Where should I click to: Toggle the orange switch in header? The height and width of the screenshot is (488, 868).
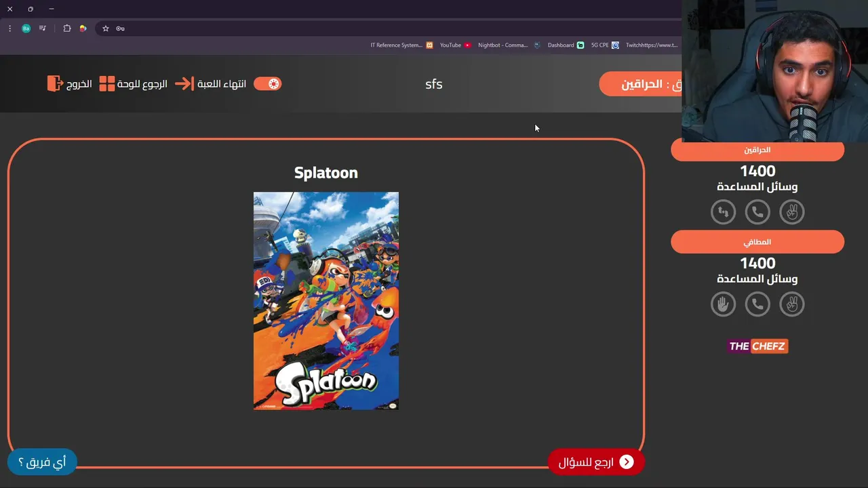(x=267, y=83)
